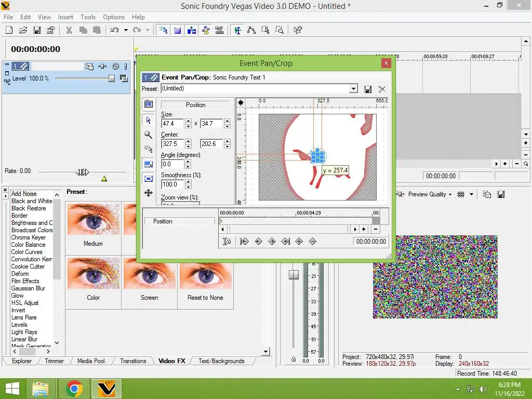Click the What's This help icon
The image size is (532, 399).
[x=298, y=30]
